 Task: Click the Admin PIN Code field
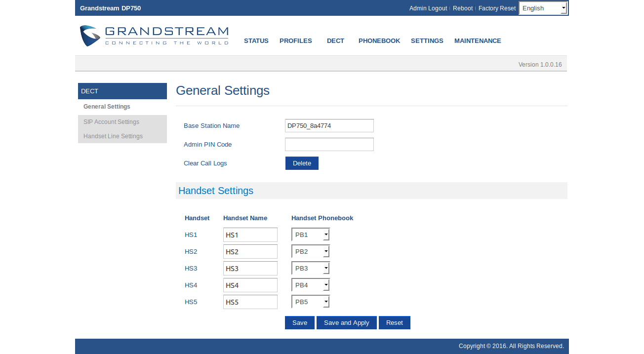[x=329, y=145]
